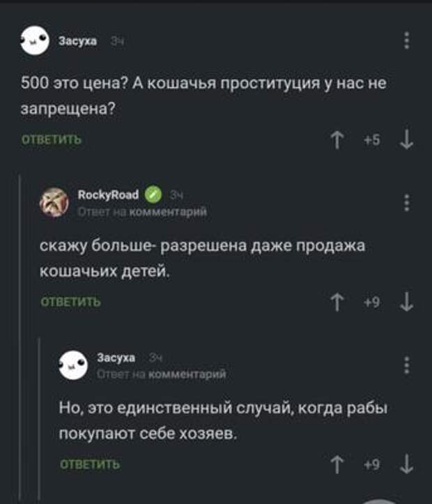Downvote RockyRoad's reply comment

407,302
